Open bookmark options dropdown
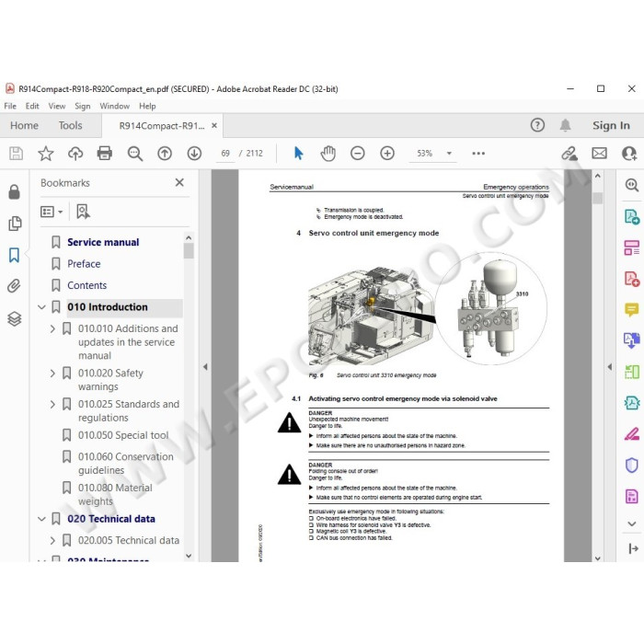 coord(52,212)
